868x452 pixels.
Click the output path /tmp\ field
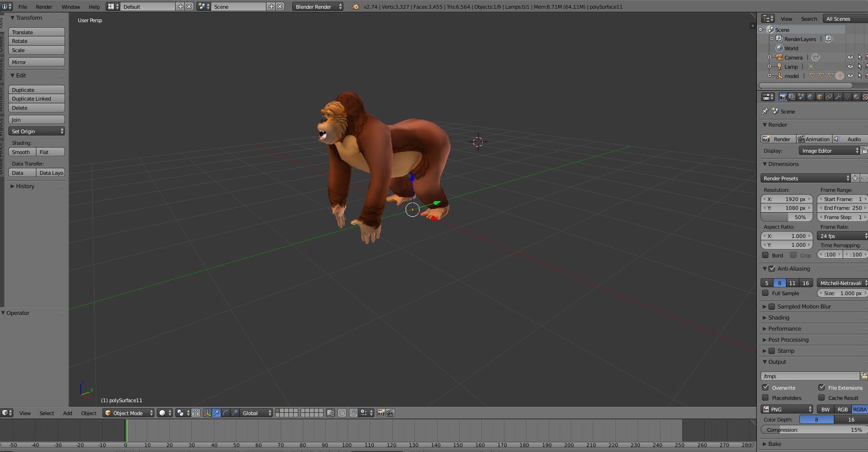pos(810,376)
